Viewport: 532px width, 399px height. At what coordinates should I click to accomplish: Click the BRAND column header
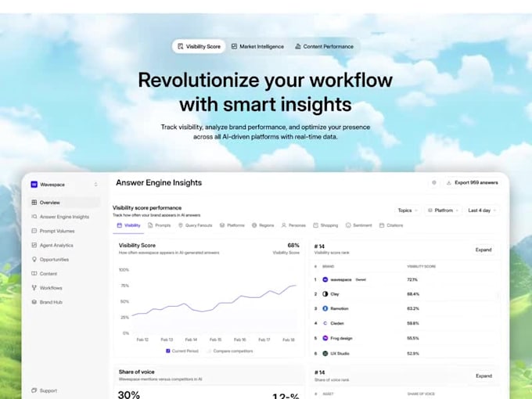pyautogui.click(x=328, y=266)
